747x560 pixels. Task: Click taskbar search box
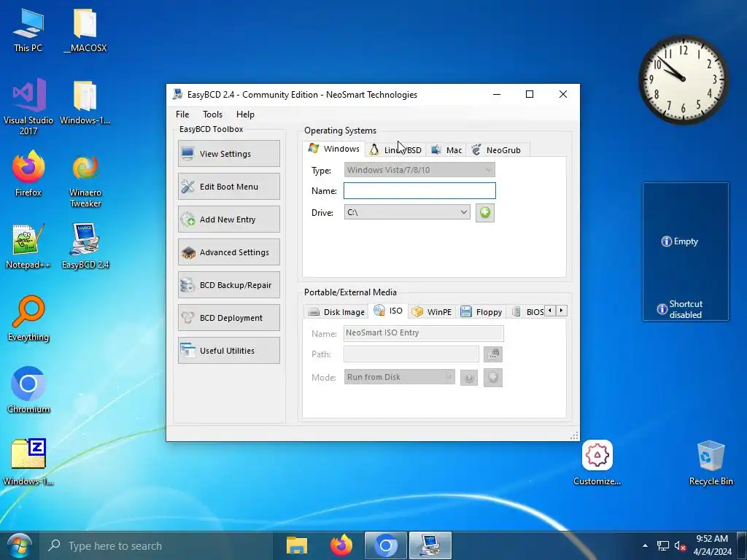coord(156,545)
